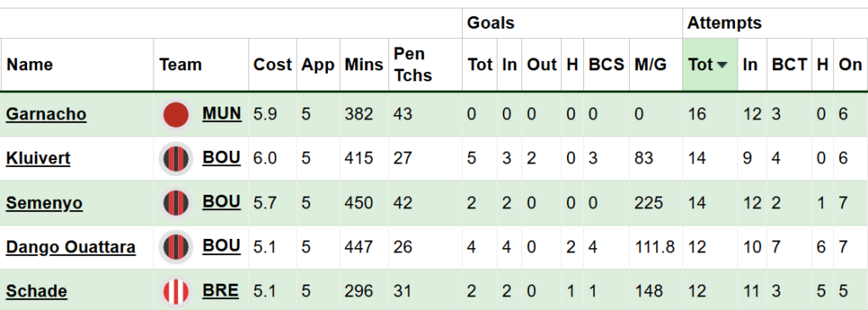
Task: Follow the MUN team link
Action: (x=221, y=113)
